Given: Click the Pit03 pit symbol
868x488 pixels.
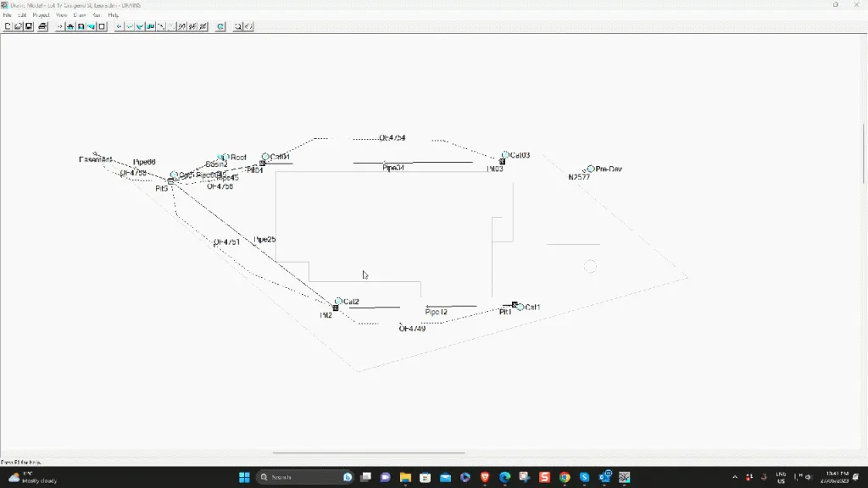Looking at the screenshot, I should [502, 162].
